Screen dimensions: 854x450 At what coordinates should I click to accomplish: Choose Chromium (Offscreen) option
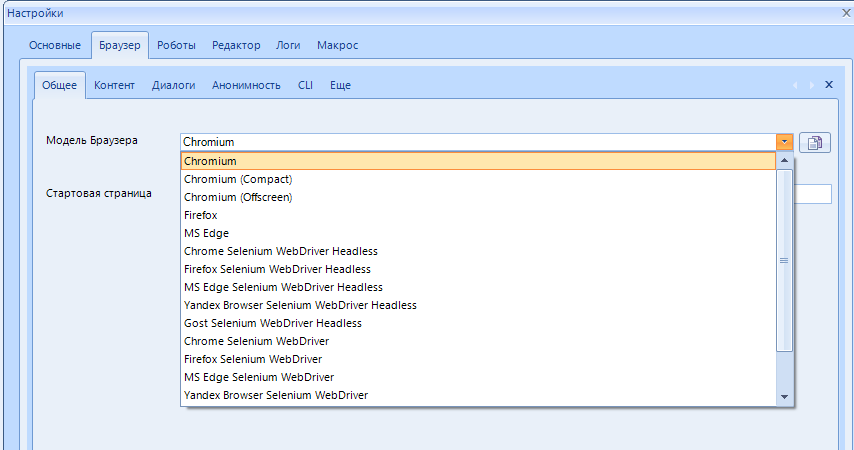tap(478, 197)
